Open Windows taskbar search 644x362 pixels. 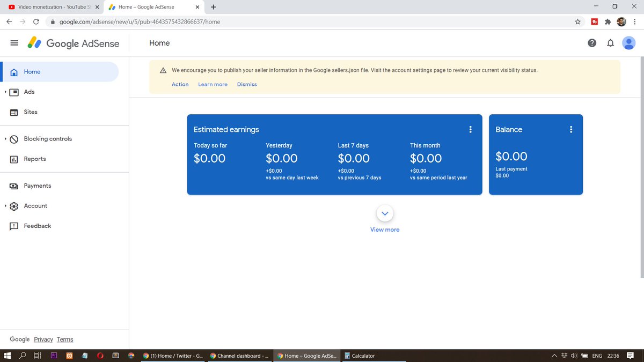pyautogui.click(x=23, y=356)
